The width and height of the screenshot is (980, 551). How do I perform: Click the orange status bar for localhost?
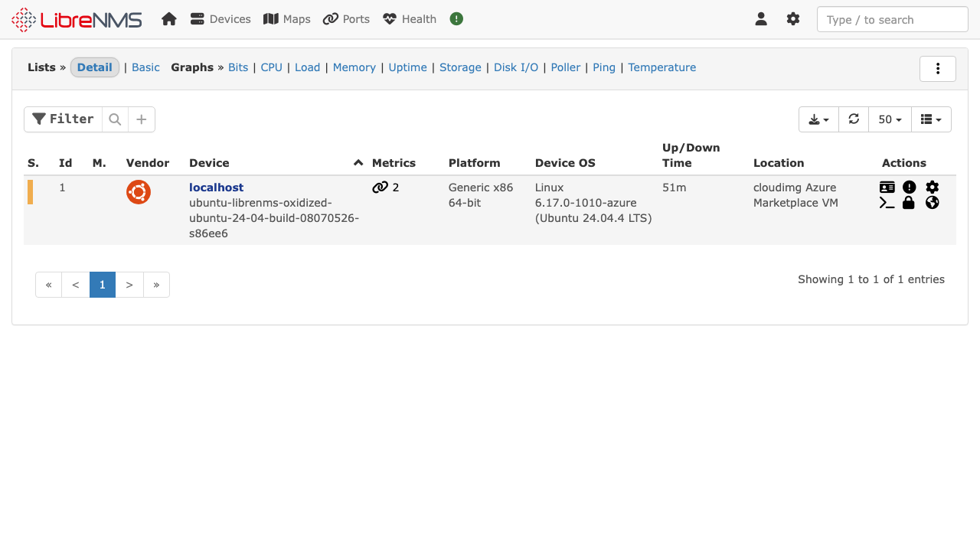[x=31, y=192]
